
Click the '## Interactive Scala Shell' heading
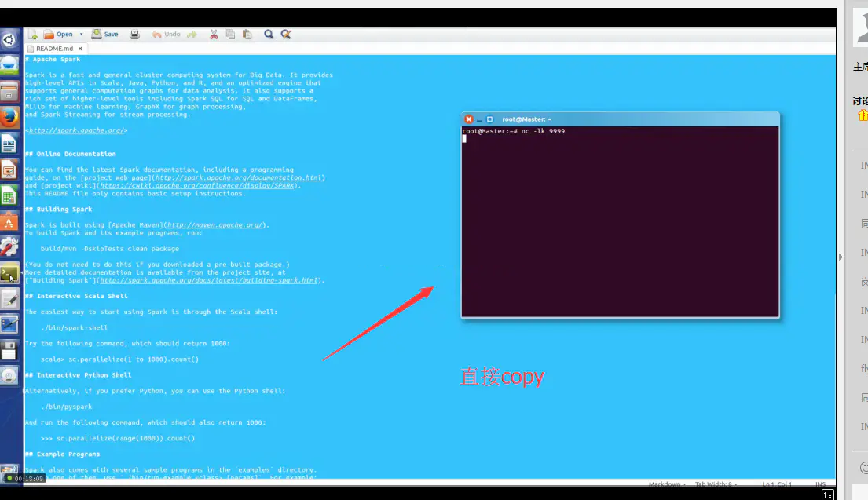click(x=76, y=297)
